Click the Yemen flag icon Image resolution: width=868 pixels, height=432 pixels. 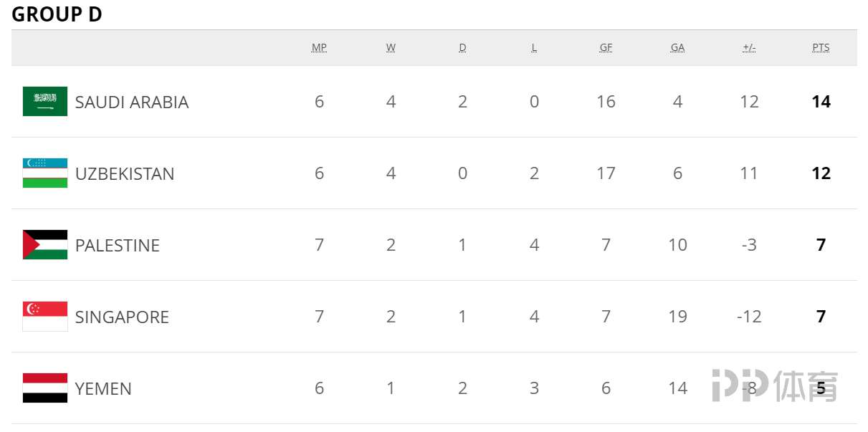pyautogui.click(x=45, y=388)
